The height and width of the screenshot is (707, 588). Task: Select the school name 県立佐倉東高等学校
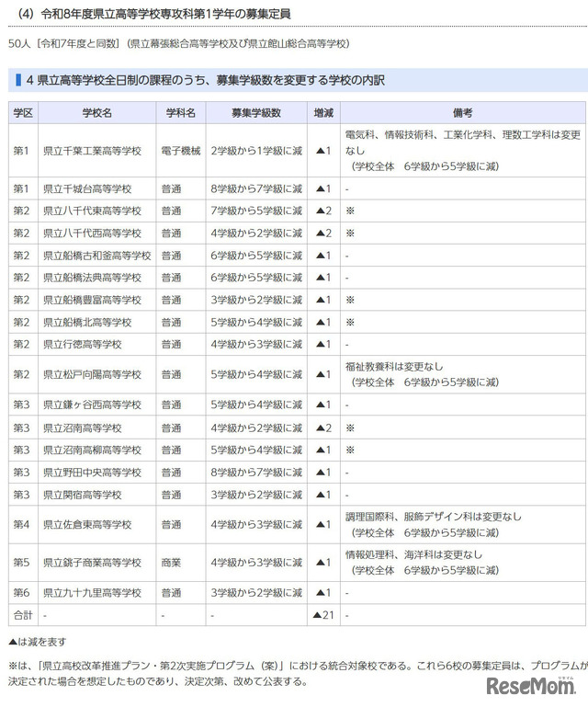pos(87,525)
